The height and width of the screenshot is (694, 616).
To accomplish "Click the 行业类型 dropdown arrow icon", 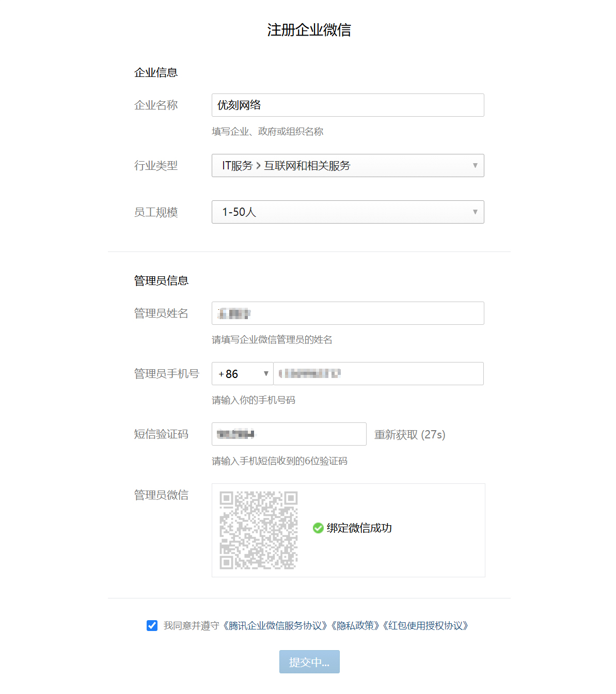I will (475, 165).
